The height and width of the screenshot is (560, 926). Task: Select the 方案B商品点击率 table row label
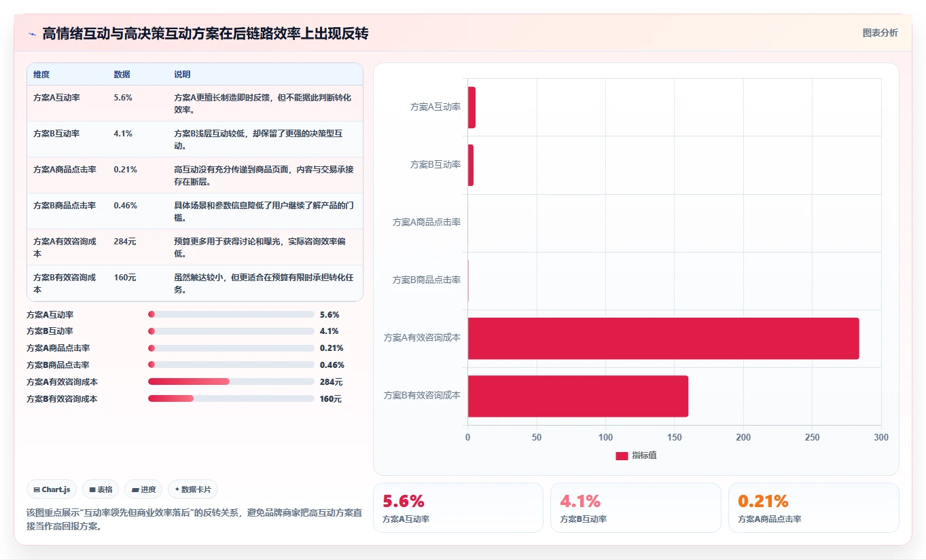pyautogui.click(x=65, y=206)
